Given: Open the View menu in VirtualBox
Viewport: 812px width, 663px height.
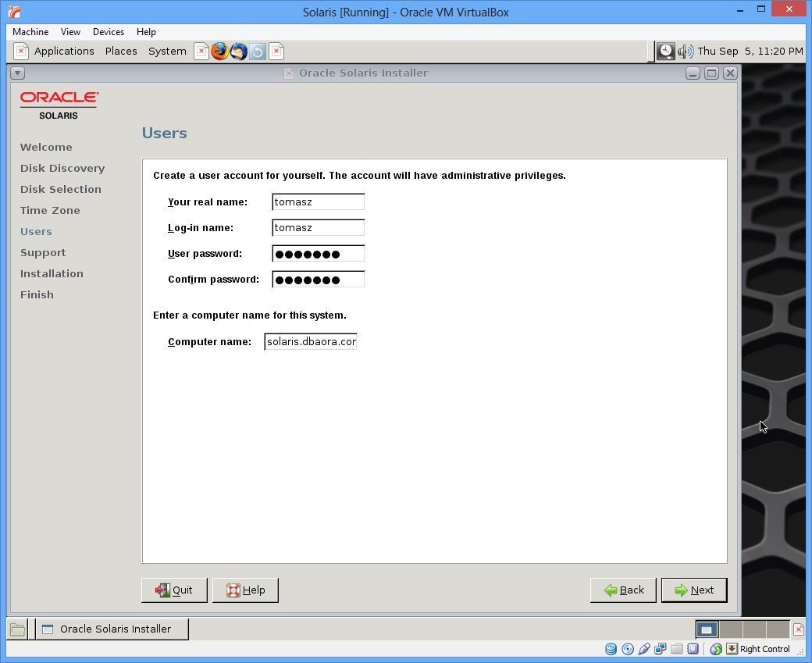Looking at the screenshot, I should click(x=70, y=32).
